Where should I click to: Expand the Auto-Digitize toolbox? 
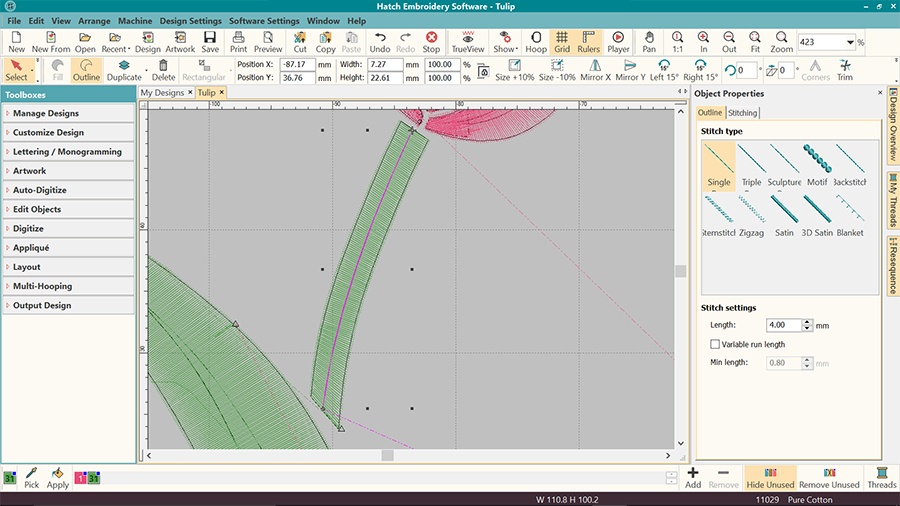pos(68,190)
